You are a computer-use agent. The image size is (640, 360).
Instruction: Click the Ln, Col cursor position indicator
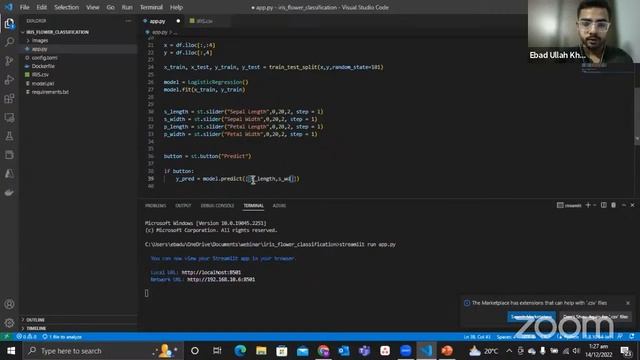tap(477, 337)
